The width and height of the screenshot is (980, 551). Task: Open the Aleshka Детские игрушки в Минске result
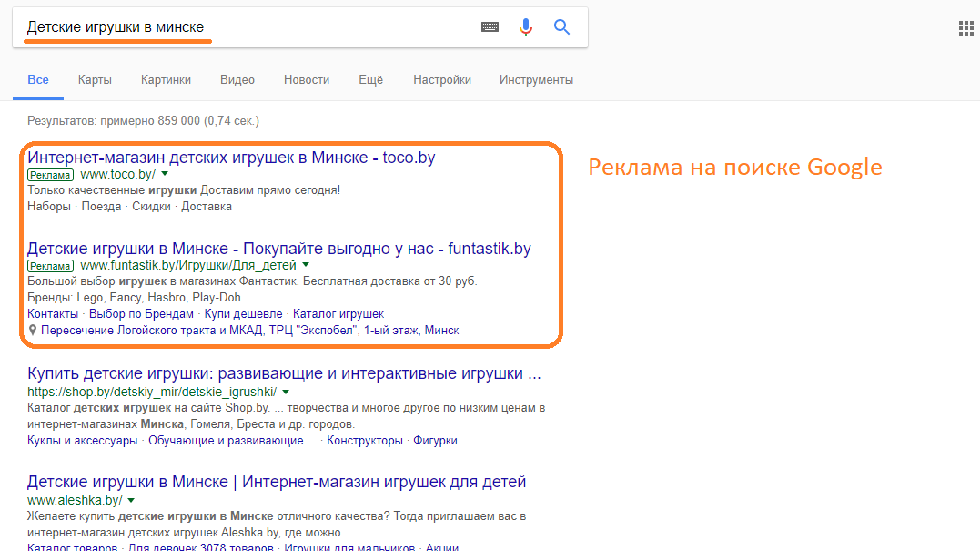tap(277, 482)
